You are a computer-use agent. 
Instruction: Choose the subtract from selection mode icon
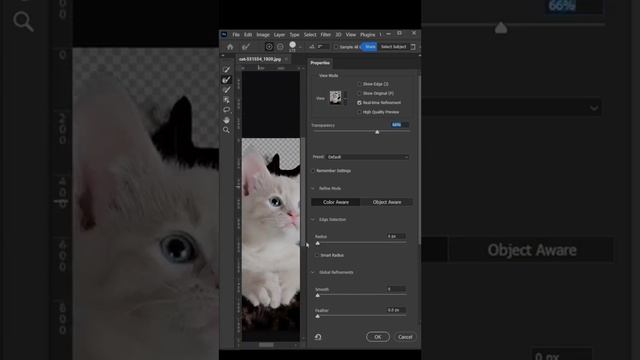tap(280, 47)
